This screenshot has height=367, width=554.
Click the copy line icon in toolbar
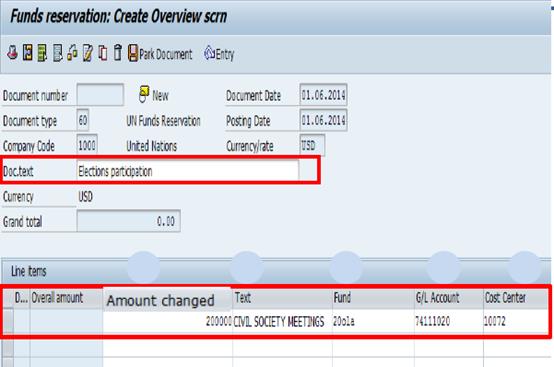click(102, 53)
